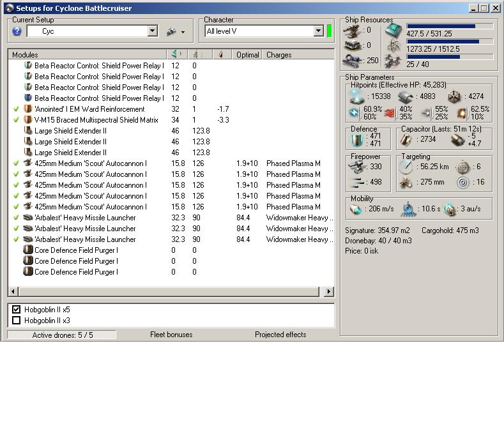Click the CPU usage progress bar

tap(450, 26)
